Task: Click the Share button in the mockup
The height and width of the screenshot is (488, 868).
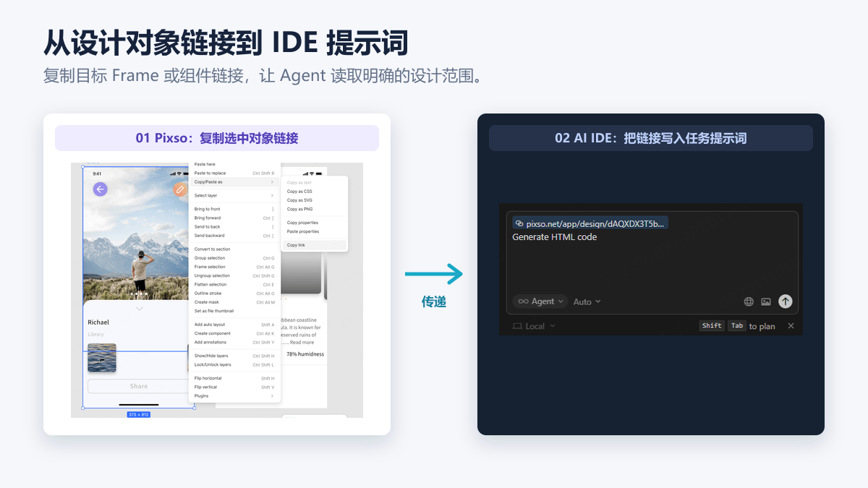Action: [138, 386]
